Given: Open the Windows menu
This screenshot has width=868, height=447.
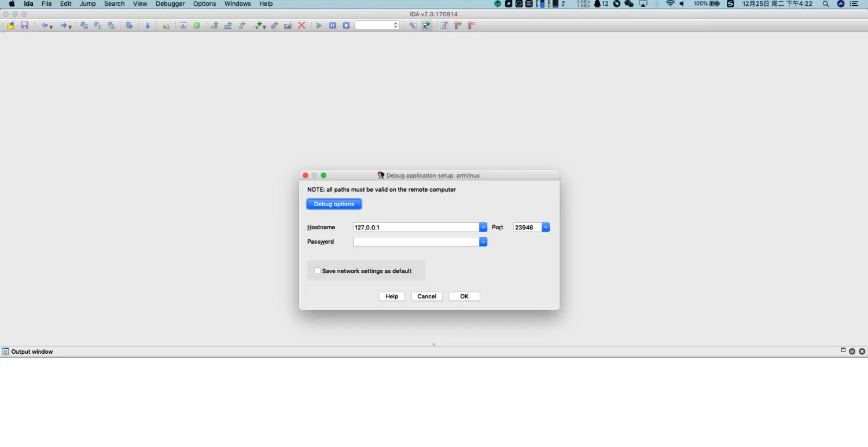Looking at the screenshot, I should 238,3.
